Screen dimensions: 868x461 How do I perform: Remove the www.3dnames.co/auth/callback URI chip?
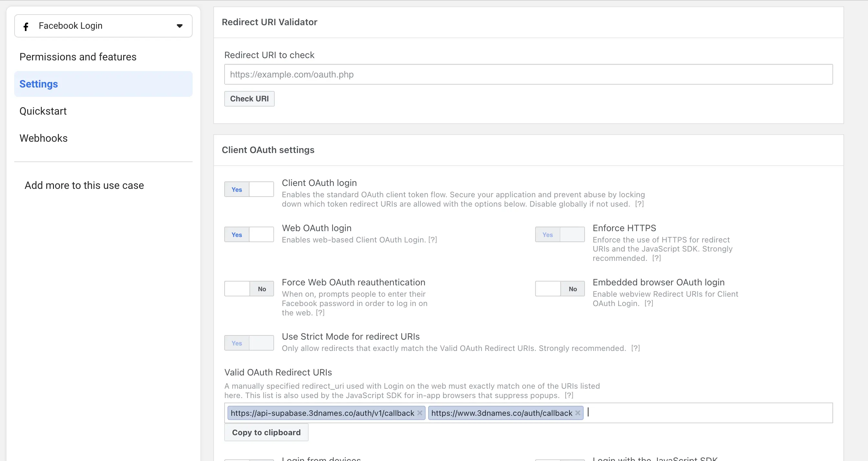click(577, 413)
